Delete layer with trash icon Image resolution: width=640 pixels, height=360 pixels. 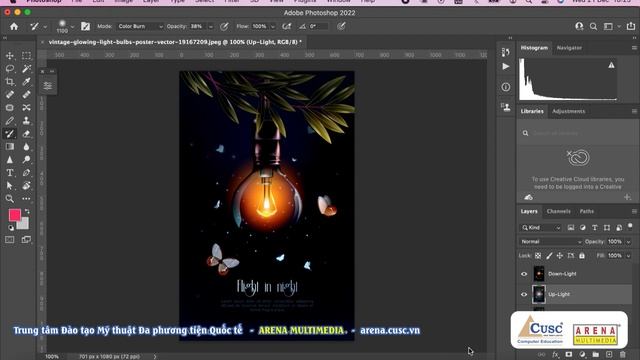(x=622, y=355)
